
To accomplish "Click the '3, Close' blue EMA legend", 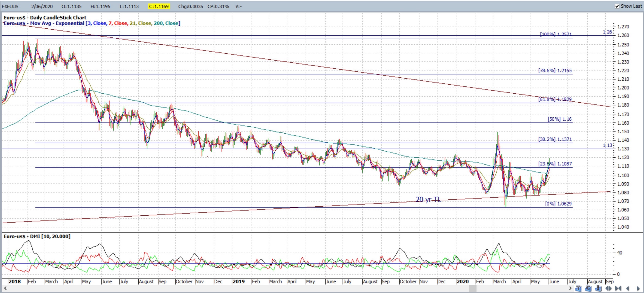I will [x=97, y=23].
